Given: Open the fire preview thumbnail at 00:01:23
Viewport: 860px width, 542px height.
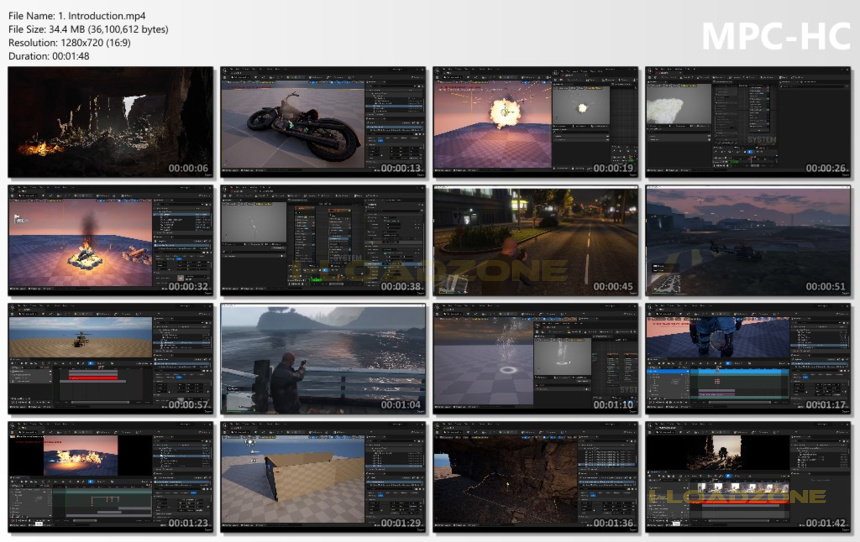Looking at the screenshot, I should (111, 477).
